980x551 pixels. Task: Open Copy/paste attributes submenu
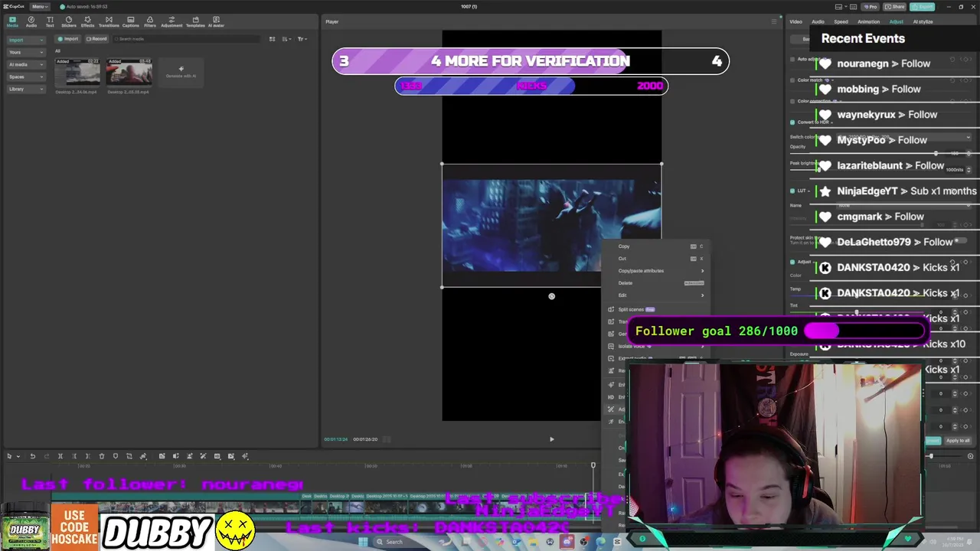pyautogui.click(x=657, y=271)
